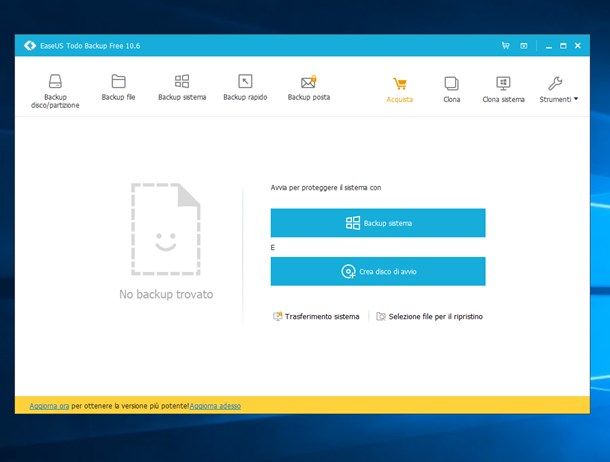
Task: Close the EaseUS Todo Backup window
Action: tap(578, 46)
